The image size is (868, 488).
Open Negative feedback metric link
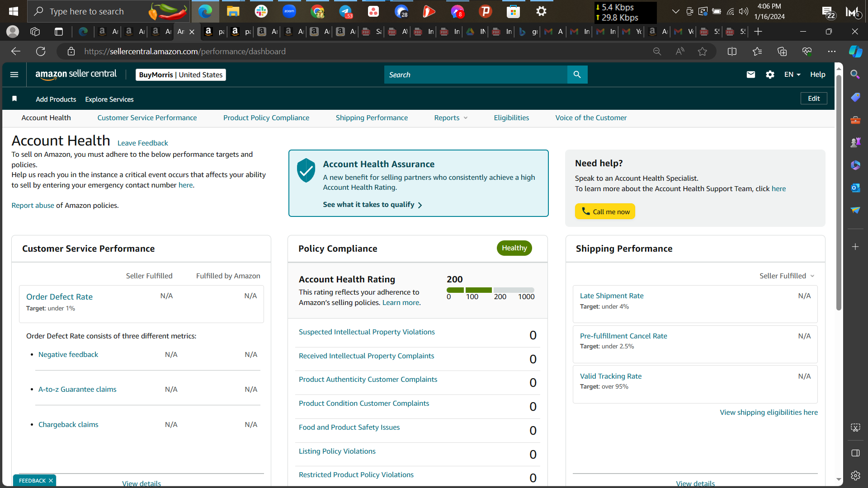coord(68,355)
